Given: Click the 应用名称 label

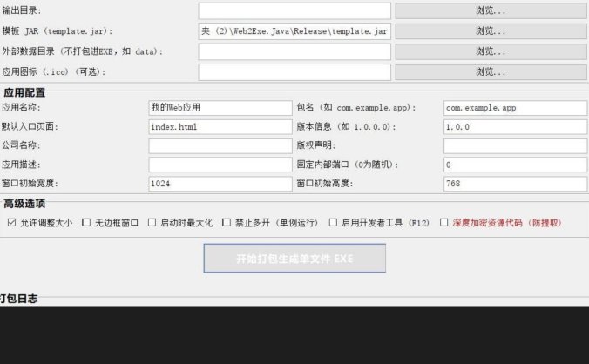Looking at the screenshot, I should (x=21, y=107).
